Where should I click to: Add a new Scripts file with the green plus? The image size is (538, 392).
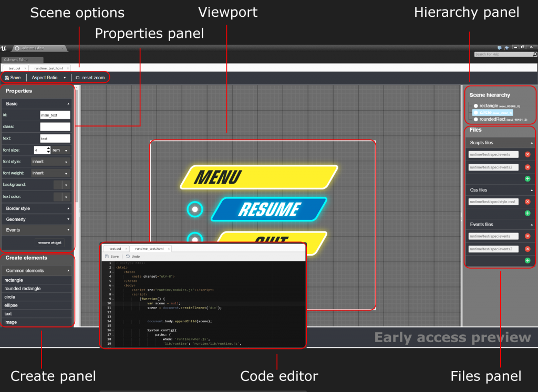tap(527, 179)
